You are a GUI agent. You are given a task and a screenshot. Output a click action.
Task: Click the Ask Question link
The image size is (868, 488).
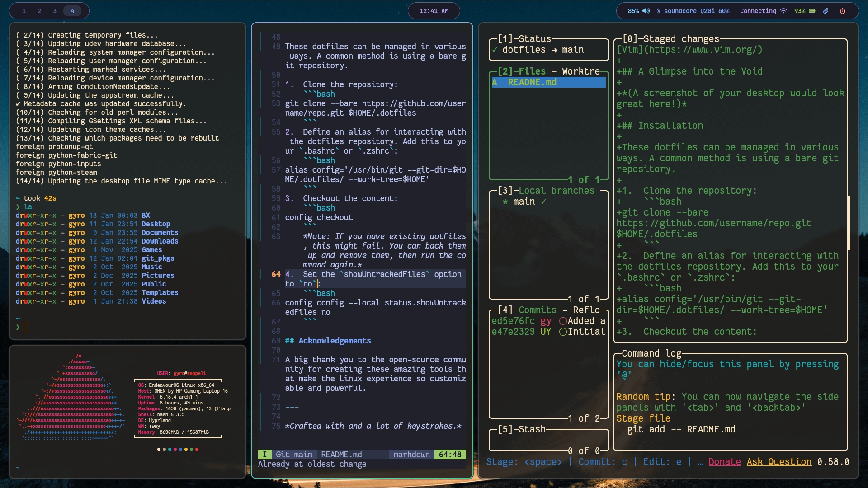[x=778, y=462]
